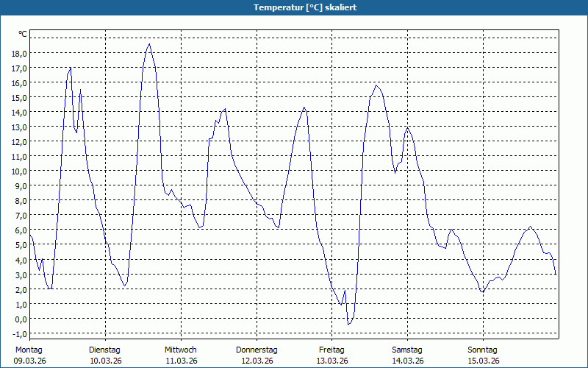Click the Tuesday temperature peak above 18°C
The height and width of the screenshot is (368, 588).
(149, 44)
